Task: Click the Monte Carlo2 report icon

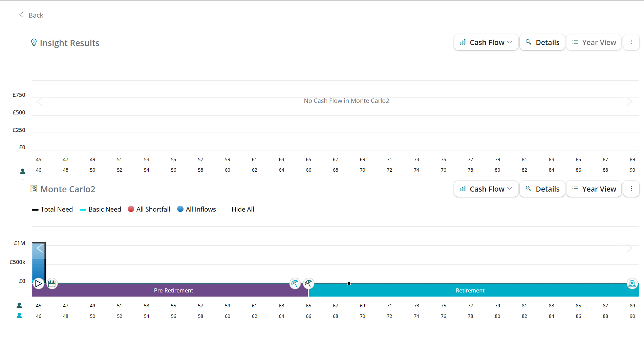Action: pos(34,189)
